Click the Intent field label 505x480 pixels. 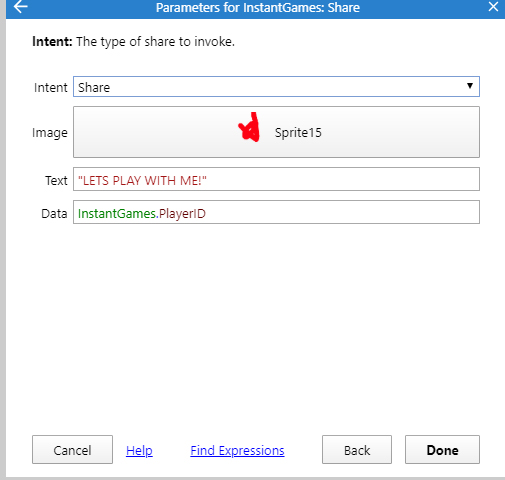tap(51, 88)
